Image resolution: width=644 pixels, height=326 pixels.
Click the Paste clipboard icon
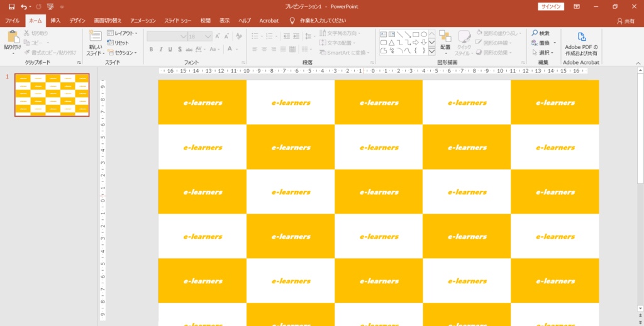pos(11,38)
